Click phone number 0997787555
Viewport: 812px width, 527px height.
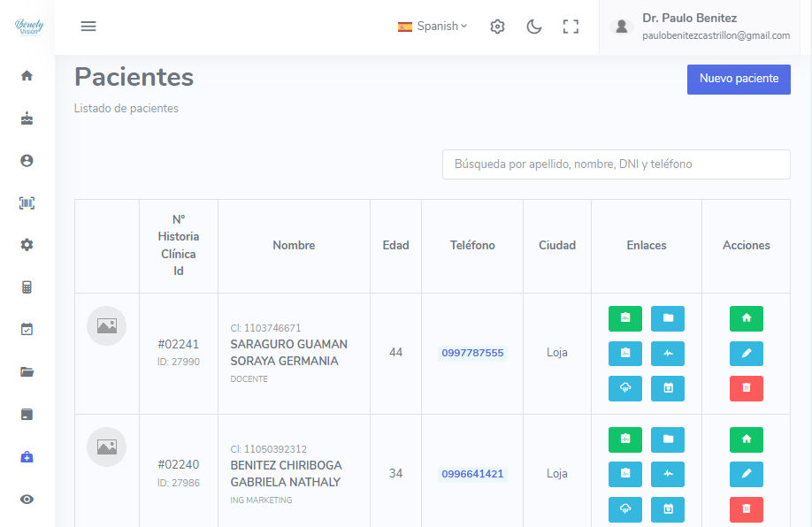click(x=472, y=353)
